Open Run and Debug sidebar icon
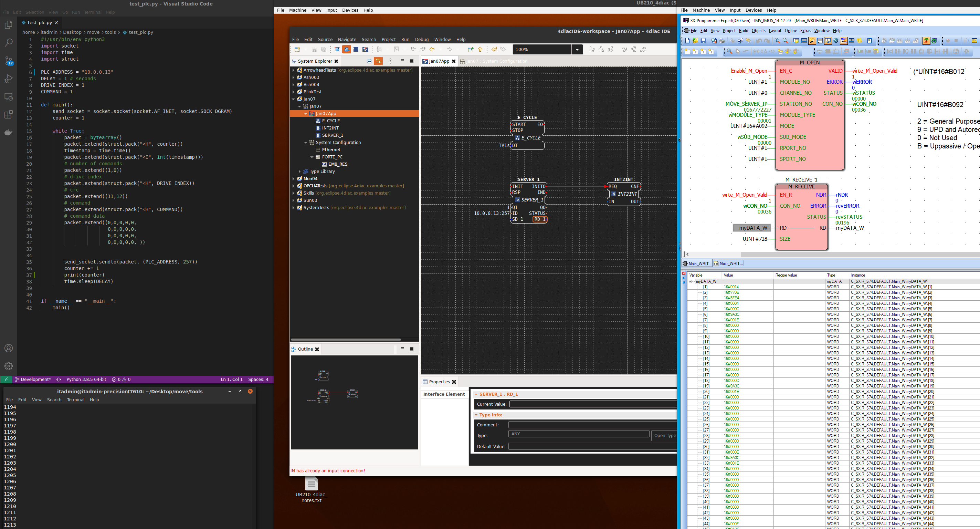The image size is (980, 529). coord(8,79)
